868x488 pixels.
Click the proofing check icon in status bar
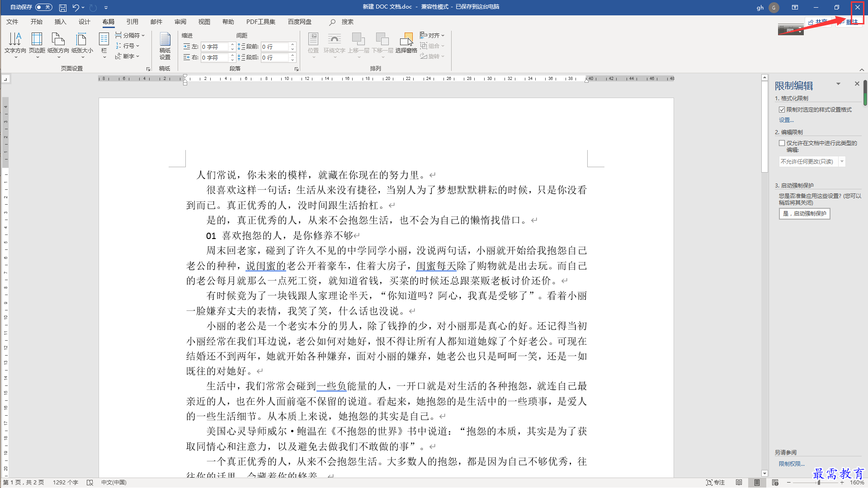[90, 483]
